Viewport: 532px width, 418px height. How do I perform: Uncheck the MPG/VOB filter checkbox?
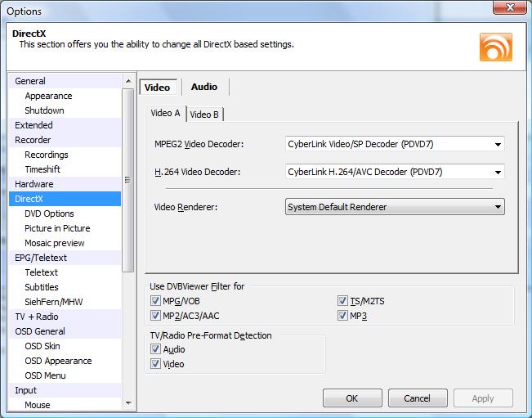[x=156, y=301]
